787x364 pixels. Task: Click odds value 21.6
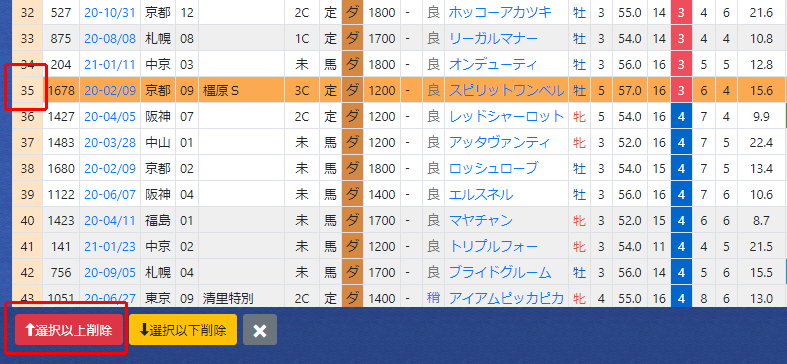point(761,12)
